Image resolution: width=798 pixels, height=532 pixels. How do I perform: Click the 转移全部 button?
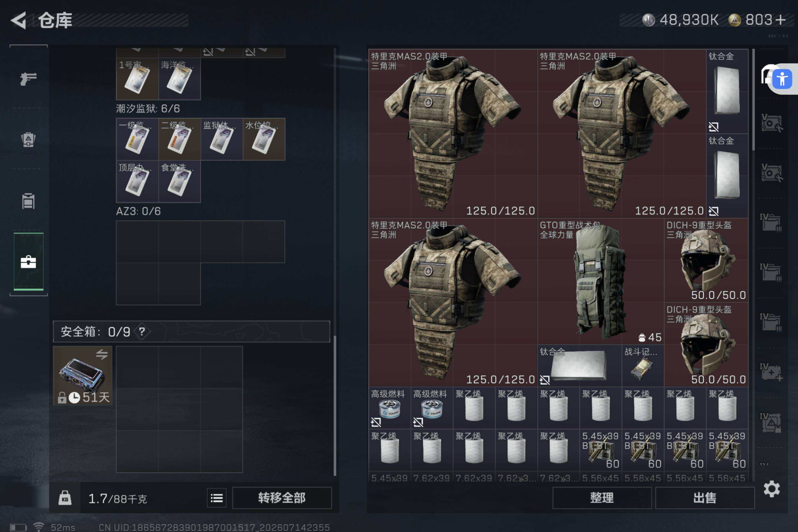coord(282,498)
